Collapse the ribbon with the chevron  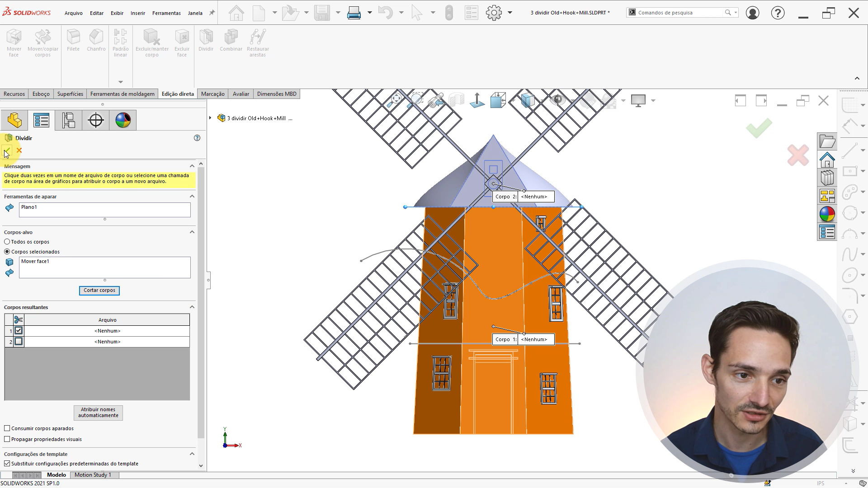point(857,78)
